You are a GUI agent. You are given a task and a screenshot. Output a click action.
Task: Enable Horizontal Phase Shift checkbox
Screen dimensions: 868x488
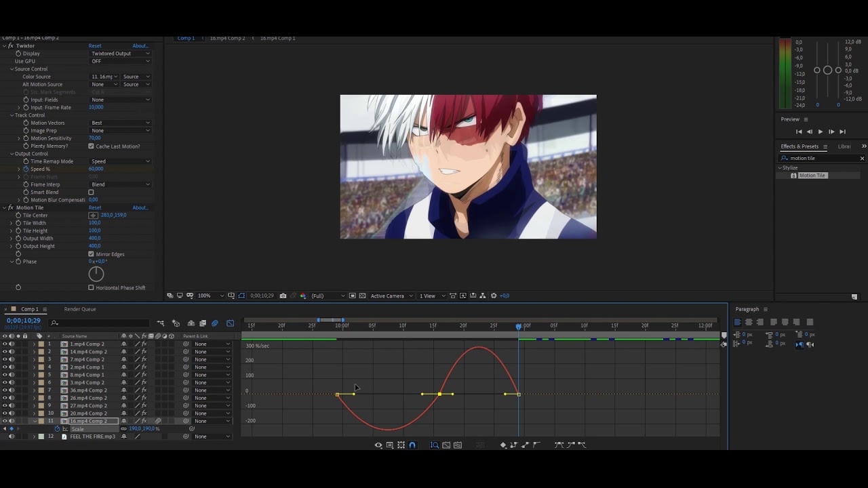click(91, 287)
